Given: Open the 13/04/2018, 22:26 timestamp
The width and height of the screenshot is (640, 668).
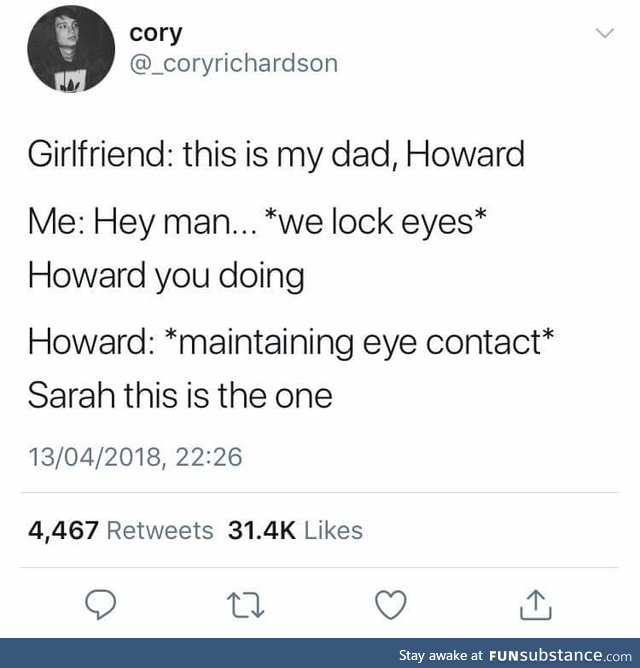Looking at the screenshot, I should pyautogui.click(x=135, y=457).
